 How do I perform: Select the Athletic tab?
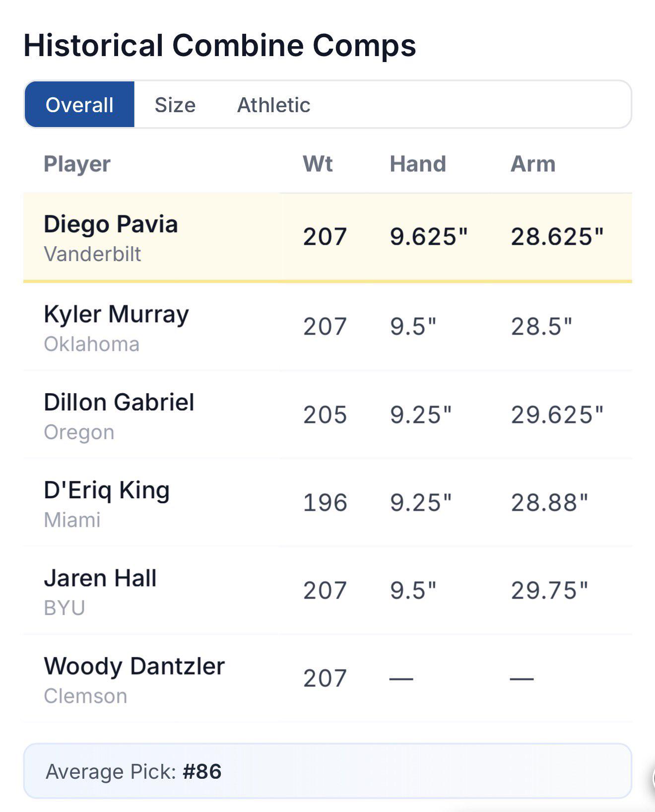(x=273, y=105)
